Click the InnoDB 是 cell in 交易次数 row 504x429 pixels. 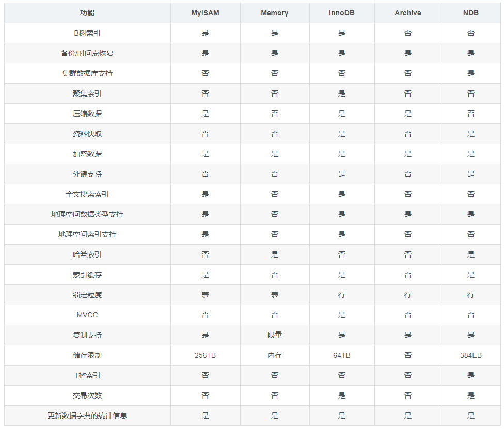[x=342, y=395]
